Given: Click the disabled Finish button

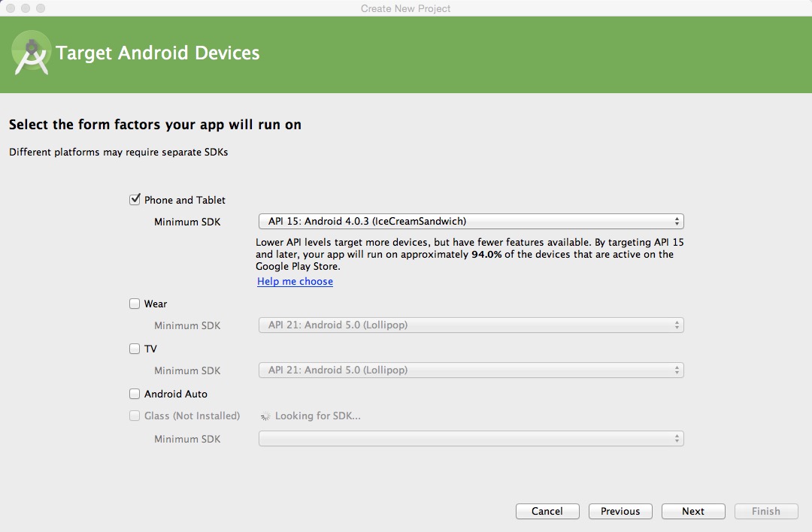Looking at the screenshot, I should pyautogui.click(x=766, y=511).
